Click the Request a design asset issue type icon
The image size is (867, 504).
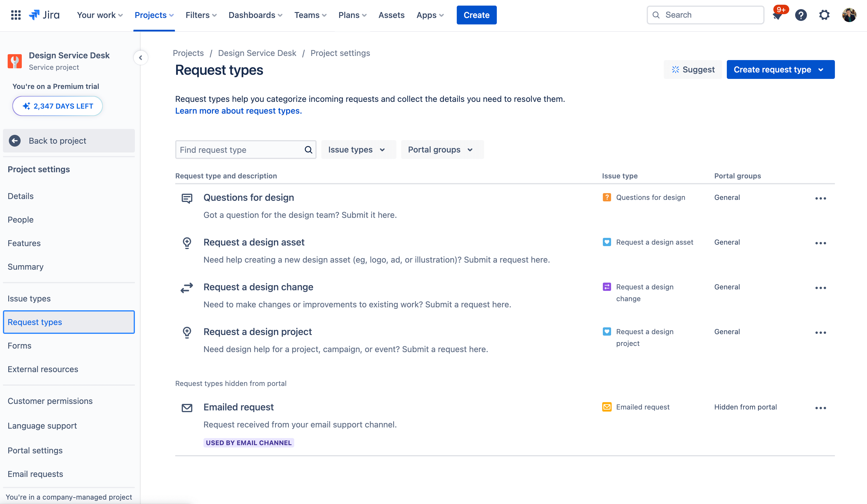pos(607,242)
